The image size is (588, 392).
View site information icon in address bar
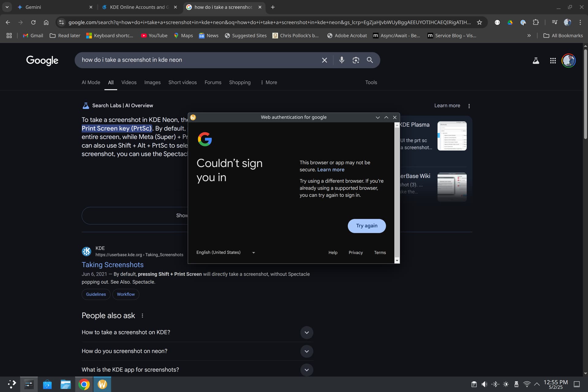pos(62,22)
